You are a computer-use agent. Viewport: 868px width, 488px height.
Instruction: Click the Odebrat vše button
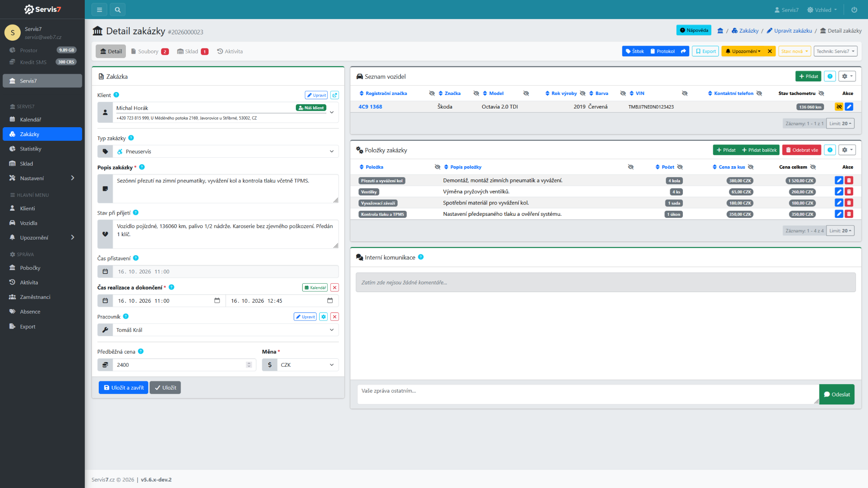pyautogui.click(x=801, y=150)
